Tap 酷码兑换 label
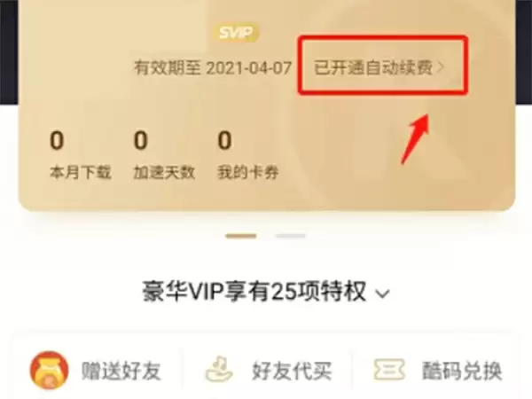Image resolution: width=532 pixels, height=399 pixels. click(462, 371)
